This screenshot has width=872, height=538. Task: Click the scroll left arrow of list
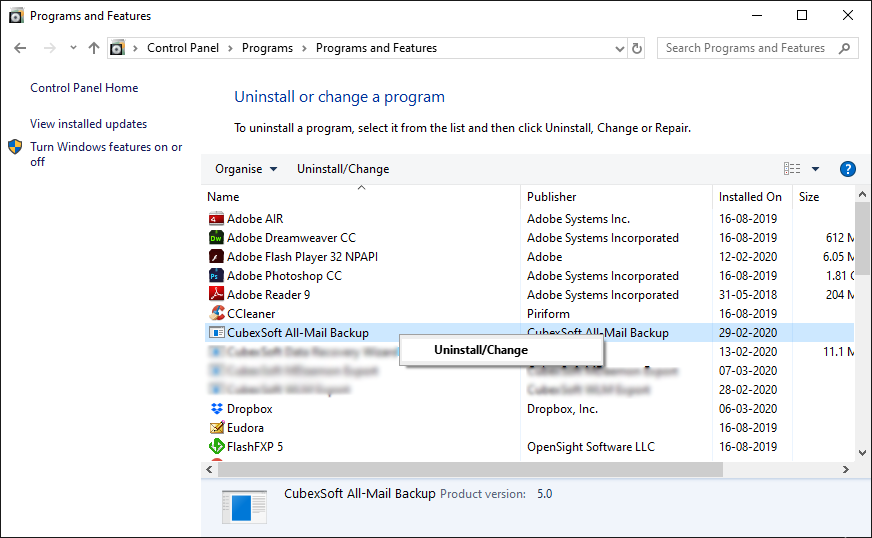[210, 470]
